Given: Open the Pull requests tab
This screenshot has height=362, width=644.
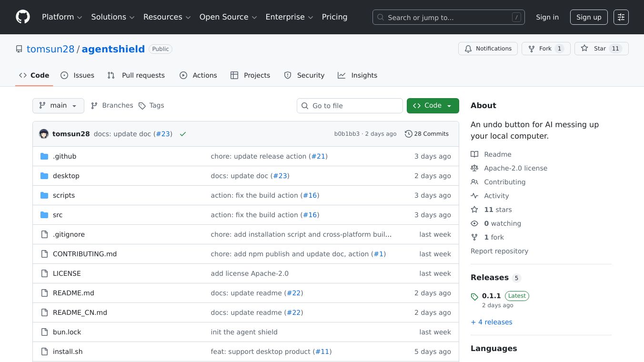Looking at the screenshot, I should (136, 75).
